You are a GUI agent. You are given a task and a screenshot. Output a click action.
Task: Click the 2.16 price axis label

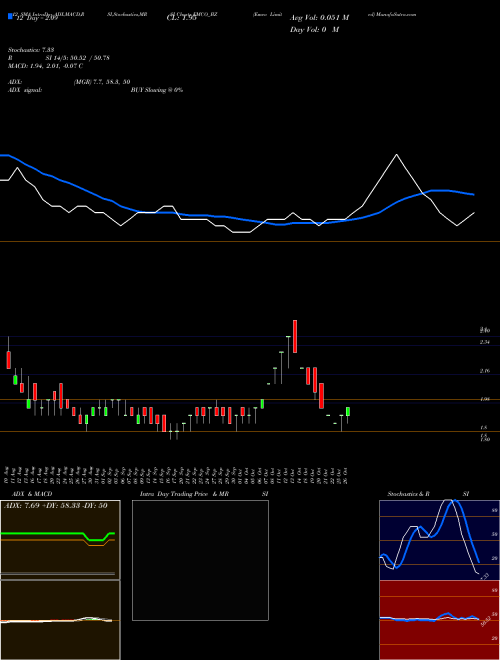pyautogui.click(x=485, y=371)
